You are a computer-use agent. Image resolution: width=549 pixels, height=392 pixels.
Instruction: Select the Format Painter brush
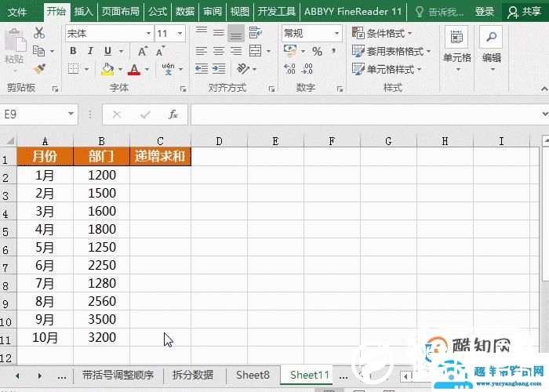point(39,69)
